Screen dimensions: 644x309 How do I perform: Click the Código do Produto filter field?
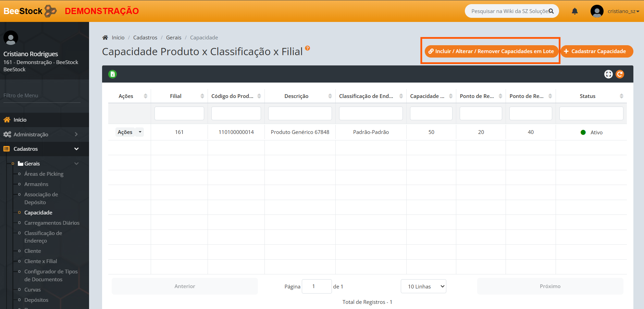[x=236, y=113]
